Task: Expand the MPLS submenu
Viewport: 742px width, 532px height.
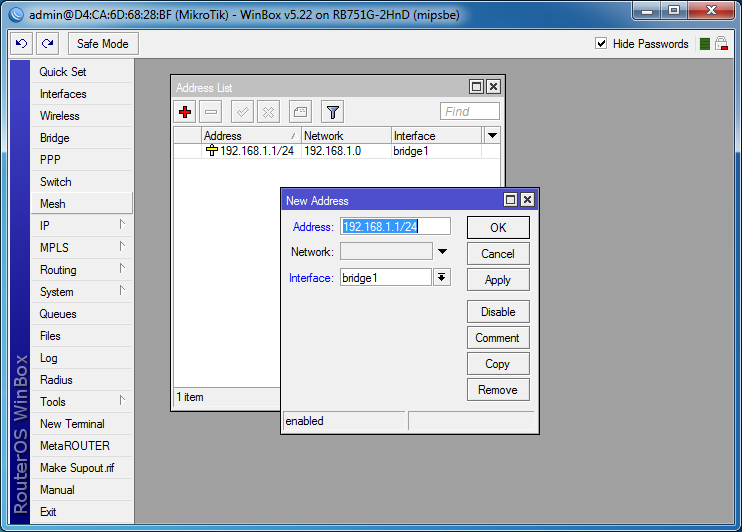Action: 122,246
